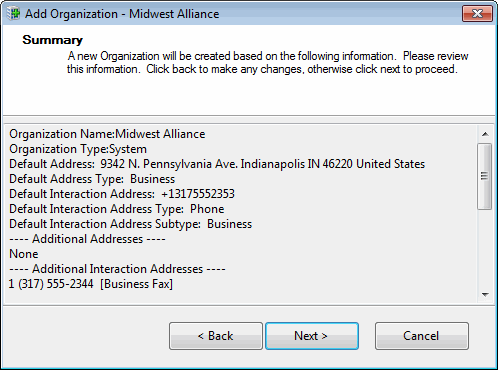Click the Additional Addresses separator line
The width and height of the screenshot is (498, 370).
click(87, 239)
